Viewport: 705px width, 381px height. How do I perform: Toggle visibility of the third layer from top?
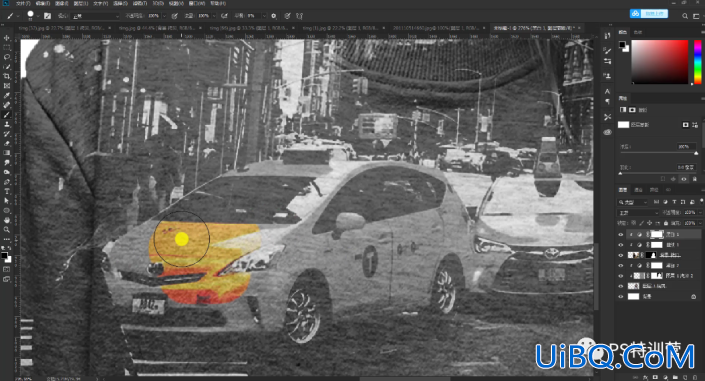(x=621, y=255)
